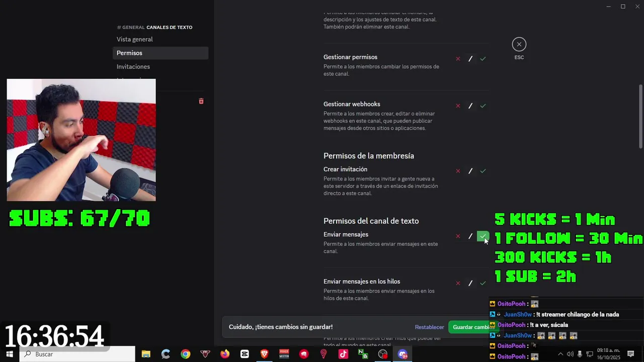Close settings with the ESC circle button
The width and height of the screenshot is (644, 362).
pyautogui.click(x=519, y=44)
